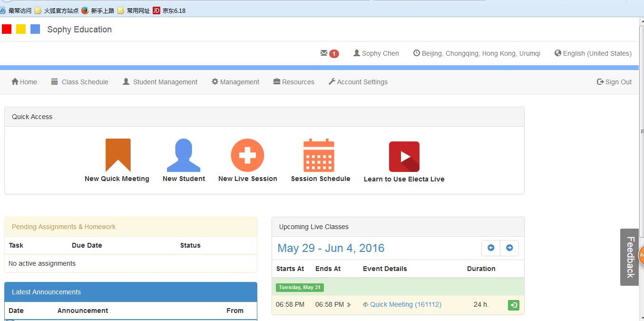Open the 京东6.18 bookmark
The width and height of the screenshot is (644, 321).
tap(169, 10)
